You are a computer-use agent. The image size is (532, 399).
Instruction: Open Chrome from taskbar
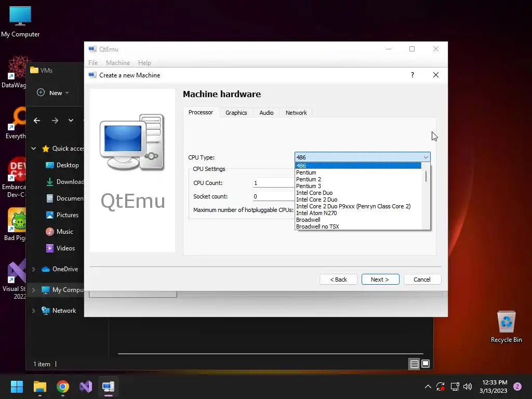click(63, 387)
